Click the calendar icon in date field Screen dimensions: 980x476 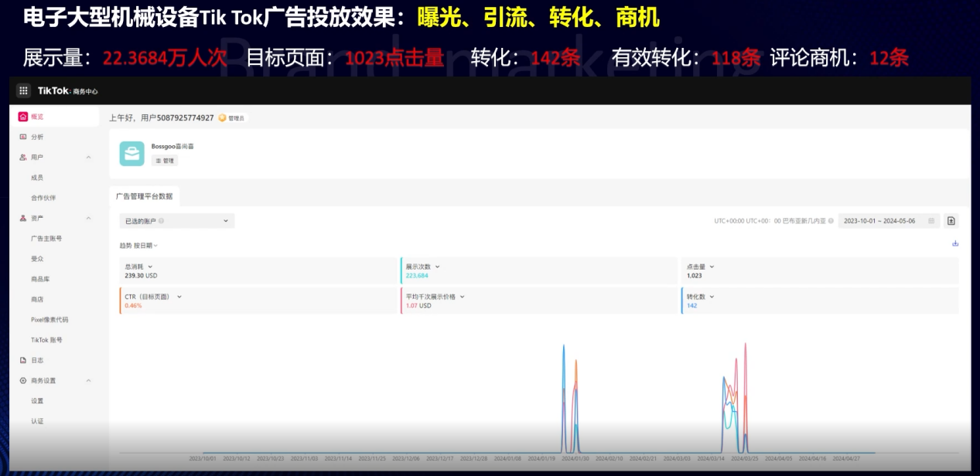click(930, 221)
